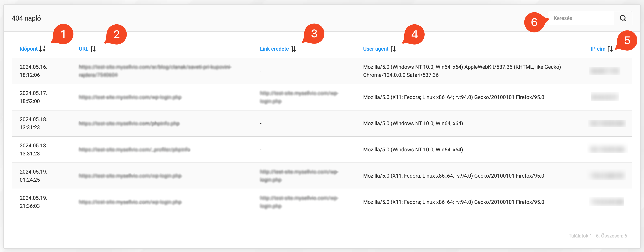Viewport: 644px width, 252px height.
Task: Select the 2024.05.16. 18:12:06 log row
Action: pyautogui.click(x=33, y=71)
